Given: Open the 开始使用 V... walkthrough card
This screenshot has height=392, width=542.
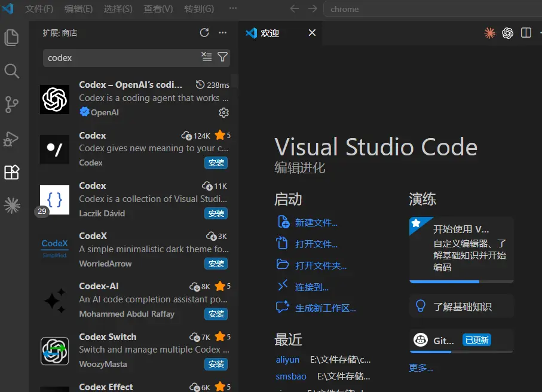Looking at the screenshot, I should (461, 250).
